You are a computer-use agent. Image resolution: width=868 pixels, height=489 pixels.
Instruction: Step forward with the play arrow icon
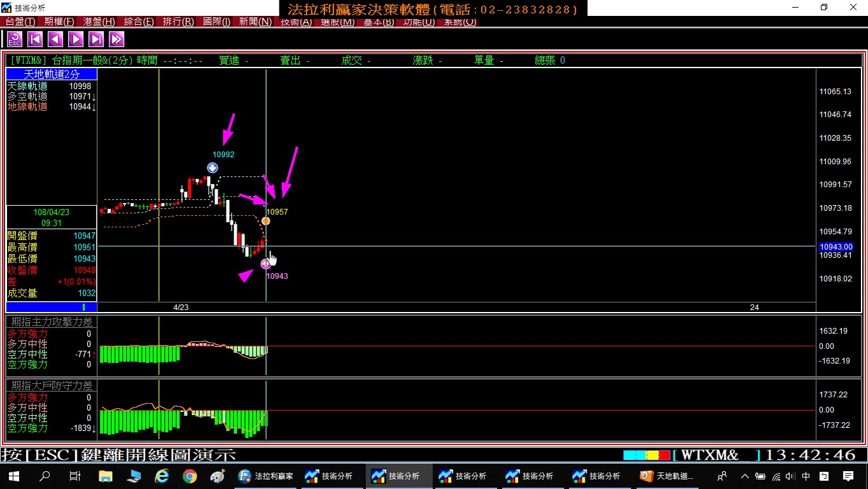pos(76,39)
